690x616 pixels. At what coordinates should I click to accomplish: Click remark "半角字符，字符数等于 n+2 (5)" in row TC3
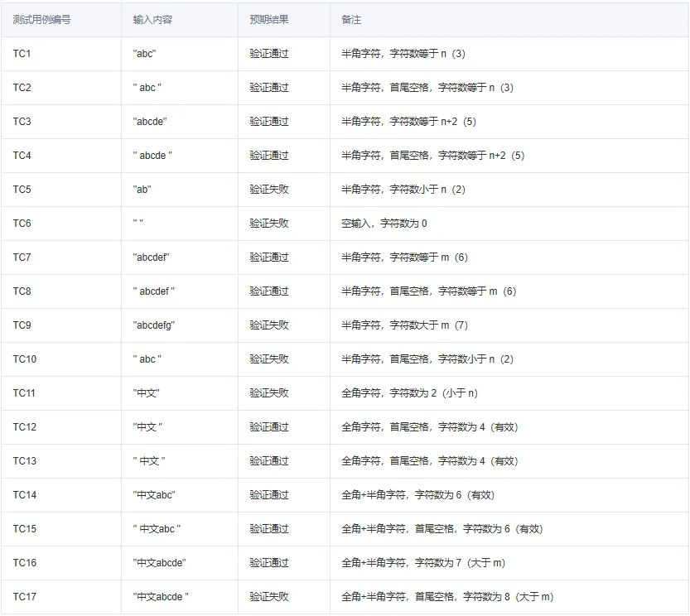[409, 122]
